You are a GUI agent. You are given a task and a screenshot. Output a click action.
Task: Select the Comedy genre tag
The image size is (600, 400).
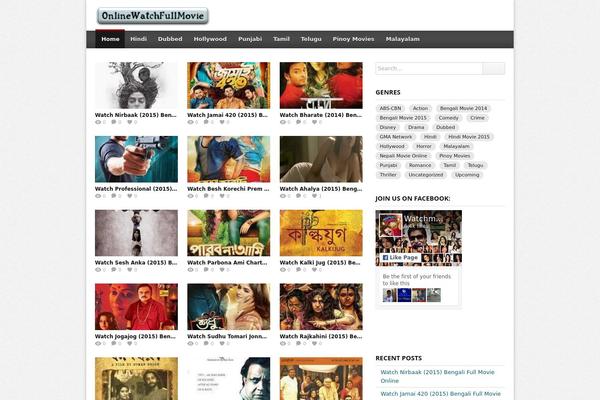point(448,118)
